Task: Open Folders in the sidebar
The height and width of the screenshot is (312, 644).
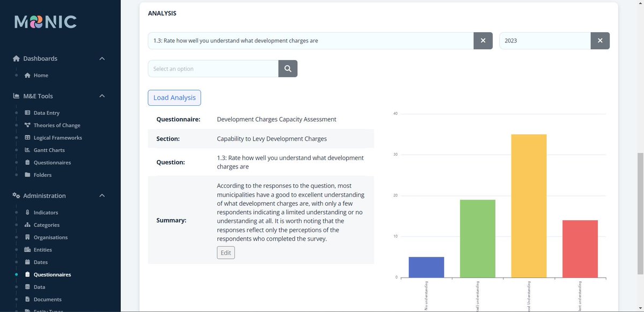Action: click(42, 175)
